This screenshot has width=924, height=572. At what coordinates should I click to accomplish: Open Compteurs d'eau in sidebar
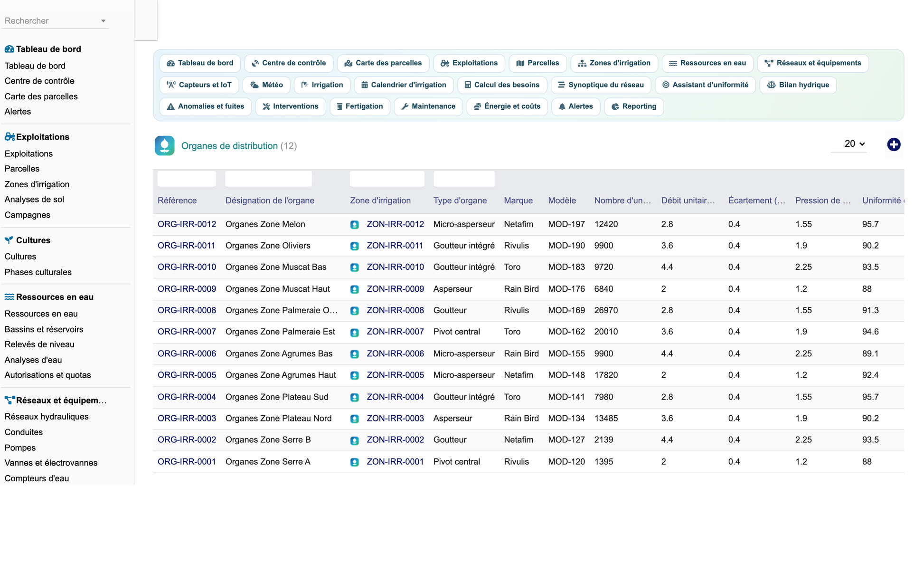(37, 478)
